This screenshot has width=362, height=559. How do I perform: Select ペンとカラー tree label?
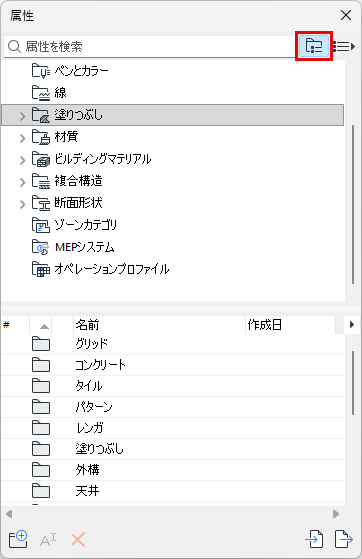(x=82, y=71)
